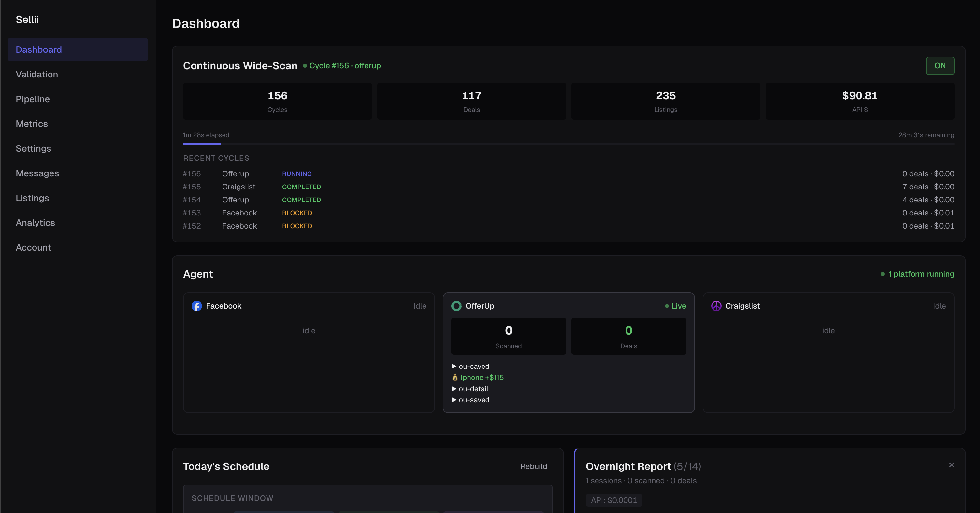Expand the last ou-saved log entry
This screenshot has height=513, width=980.
point(470,400)
